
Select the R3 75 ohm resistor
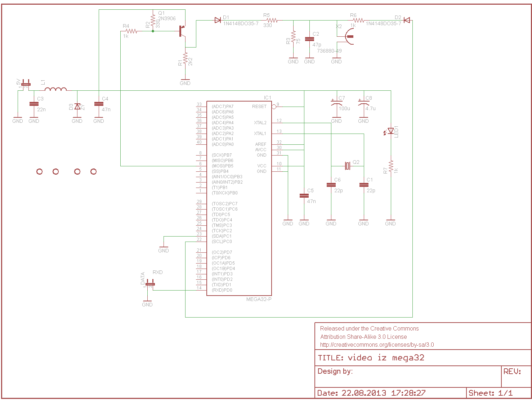click(293, 37)
